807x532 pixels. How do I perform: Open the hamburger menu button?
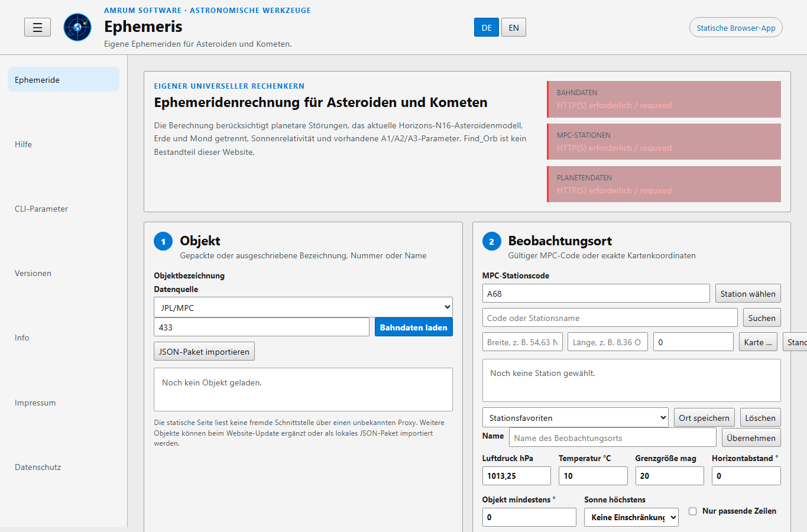click(x=37, y=27)
